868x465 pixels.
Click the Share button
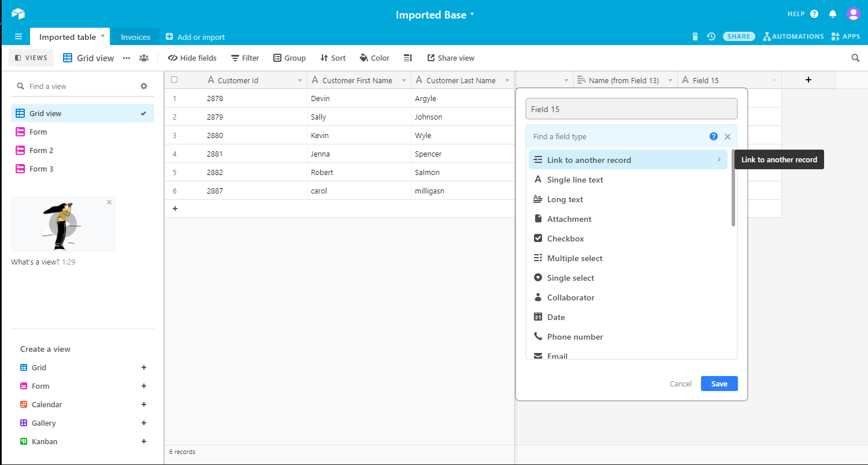click(x=739, y=36)
